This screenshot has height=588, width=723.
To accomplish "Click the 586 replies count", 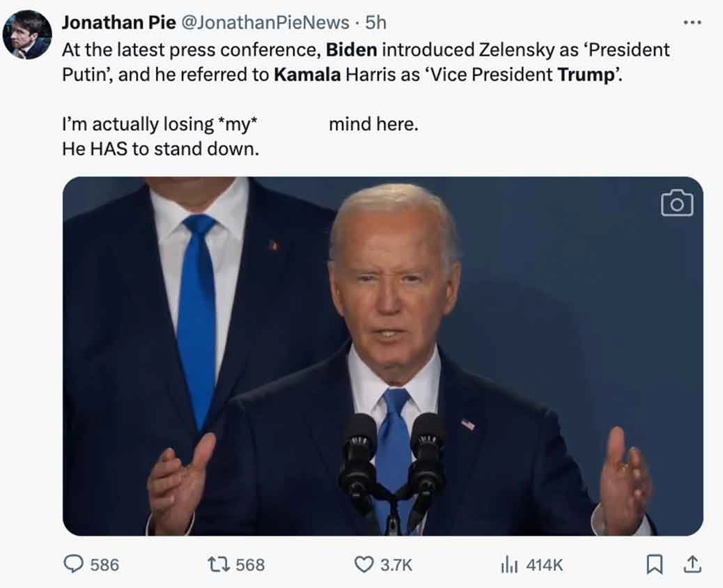I will pyautogui.click(x=104, y=564).
